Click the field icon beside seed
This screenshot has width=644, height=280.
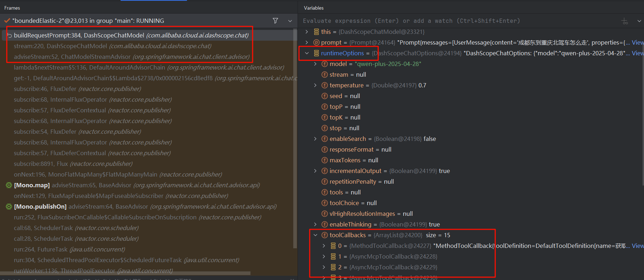(x=325, y=96)
